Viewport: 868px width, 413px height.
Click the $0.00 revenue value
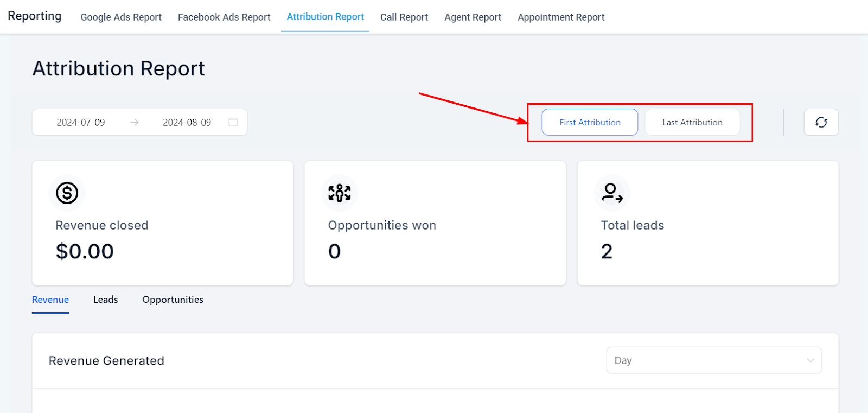pyautogui.click(x=85, y=251)
